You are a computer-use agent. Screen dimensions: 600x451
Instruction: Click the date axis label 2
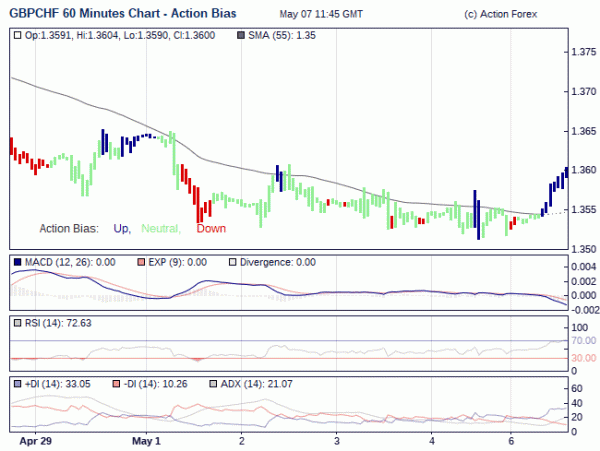coord(241,441)
